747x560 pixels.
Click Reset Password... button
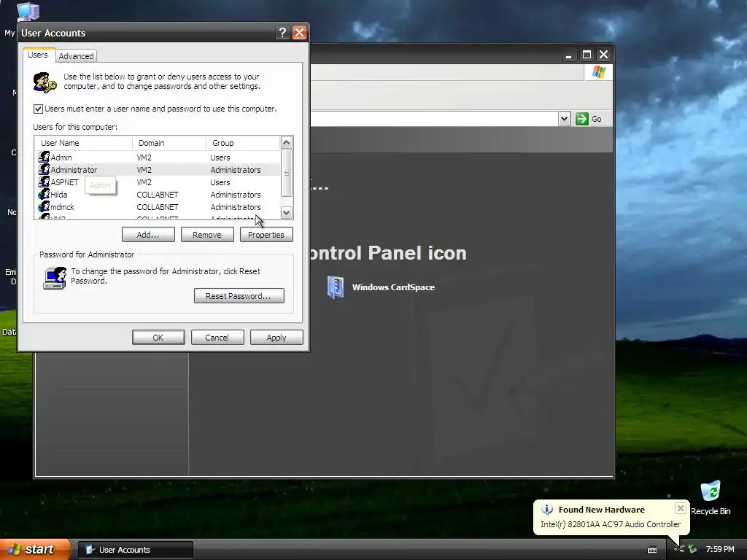point(239,296)
